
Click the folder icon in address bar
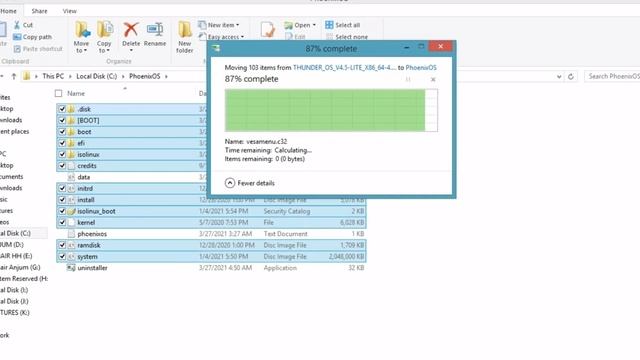(27, 76)
